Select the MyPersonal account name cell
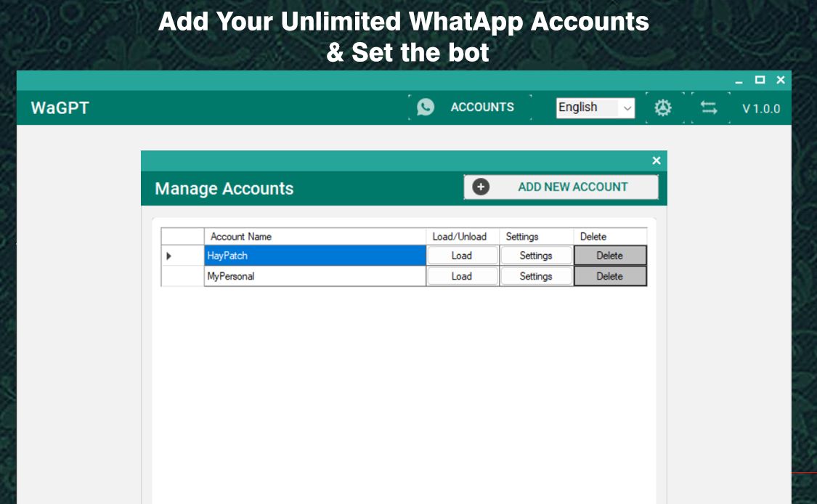817x504 pixels. (315, 276)
